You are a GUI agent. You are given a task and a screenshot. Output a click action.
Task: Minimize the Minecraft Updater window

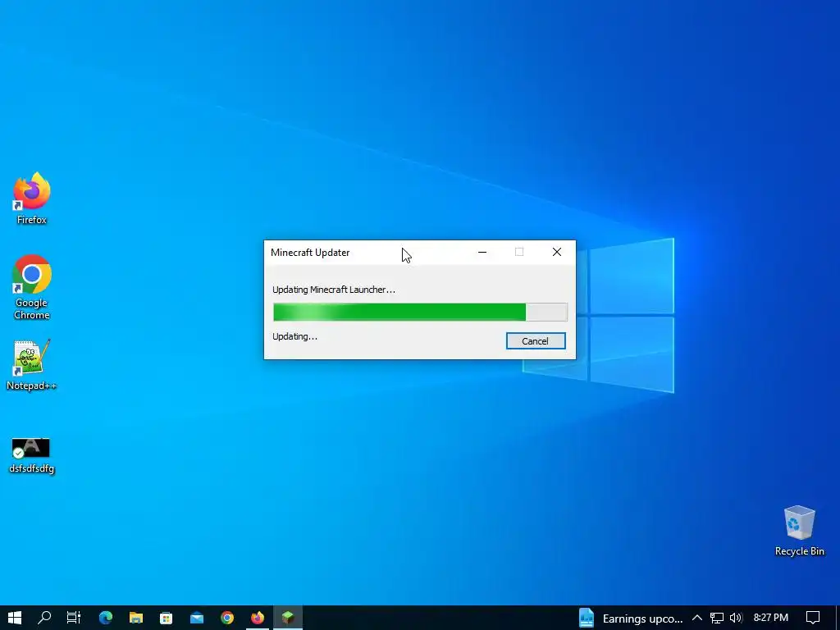click(482, 253)
